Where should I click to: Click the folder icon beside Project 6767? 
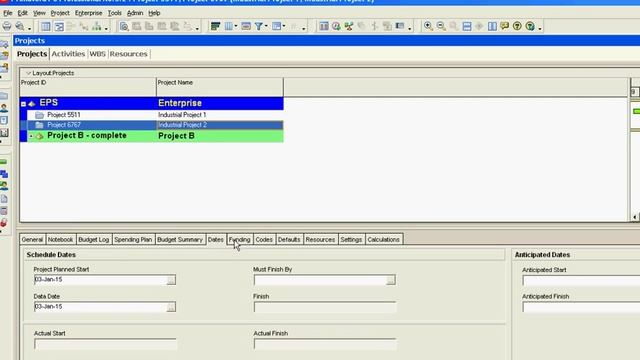coord(40,125)
